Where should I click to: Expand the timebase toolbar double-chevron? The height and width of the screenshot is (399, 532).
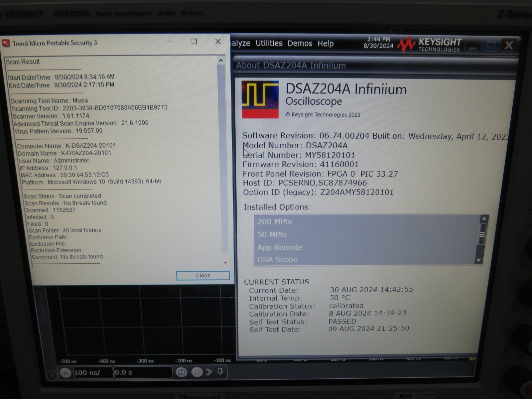click(x=209, y=372)
